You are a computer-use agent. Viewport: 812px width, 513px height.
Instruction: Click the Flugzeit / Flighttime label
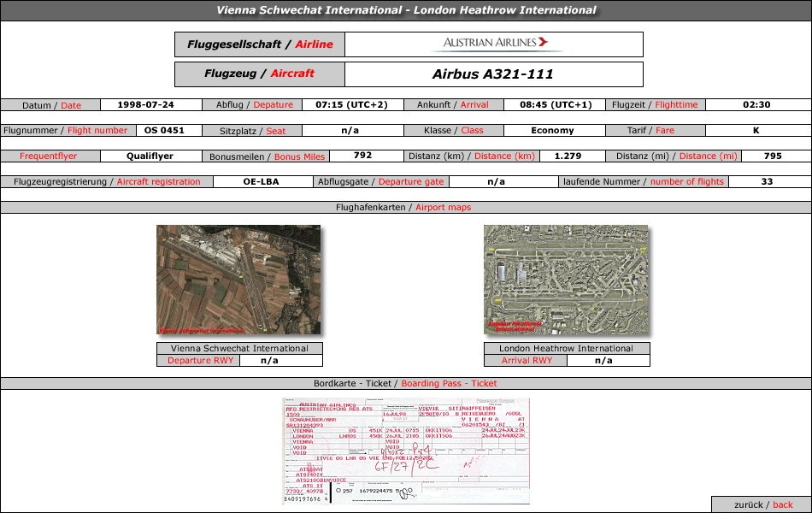[656, 104]
